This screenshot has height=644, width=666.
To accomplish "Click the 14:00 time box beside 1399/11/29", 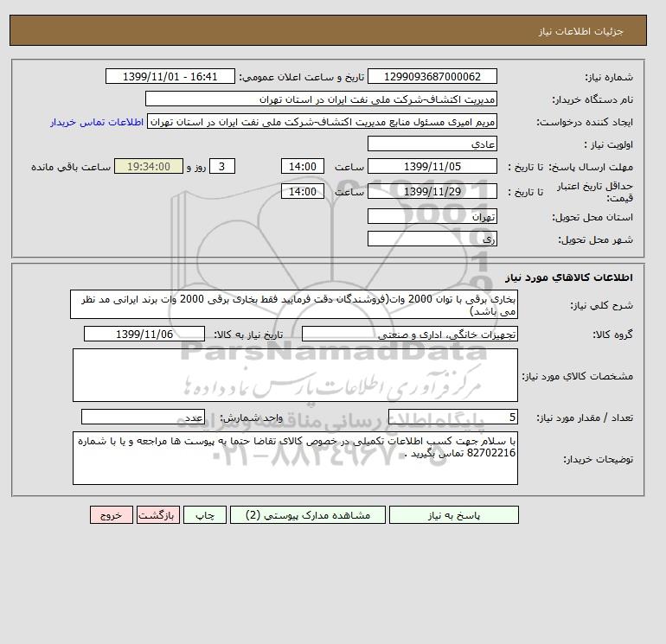I will (303, 191).
